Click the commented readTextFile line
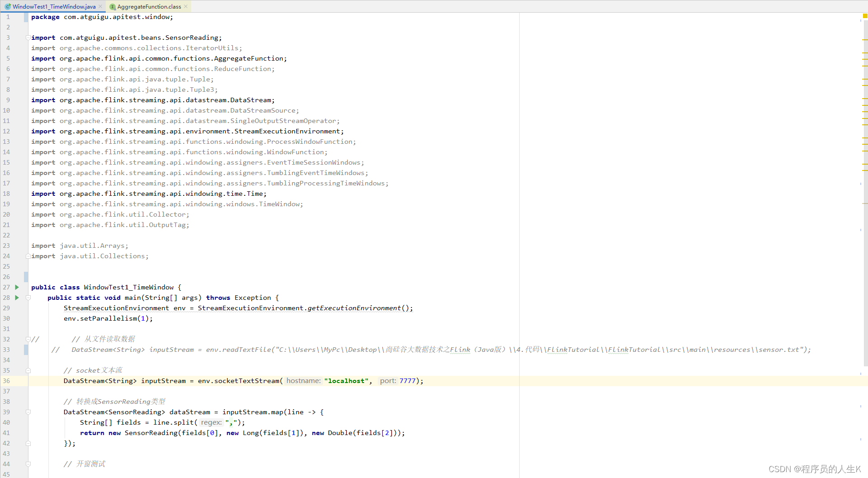The width and height of the screenshot is (868, 478). [x=431, y=350]
